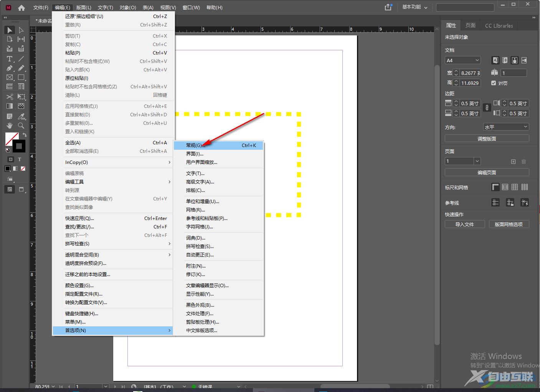Pick the Pencil tool

(x=21, y=68)
